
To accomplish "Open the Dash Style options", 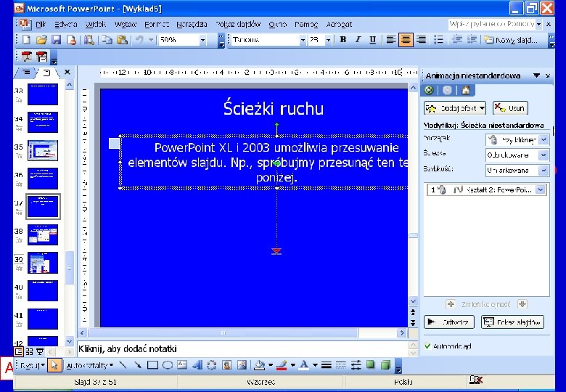I will (341, 365).
